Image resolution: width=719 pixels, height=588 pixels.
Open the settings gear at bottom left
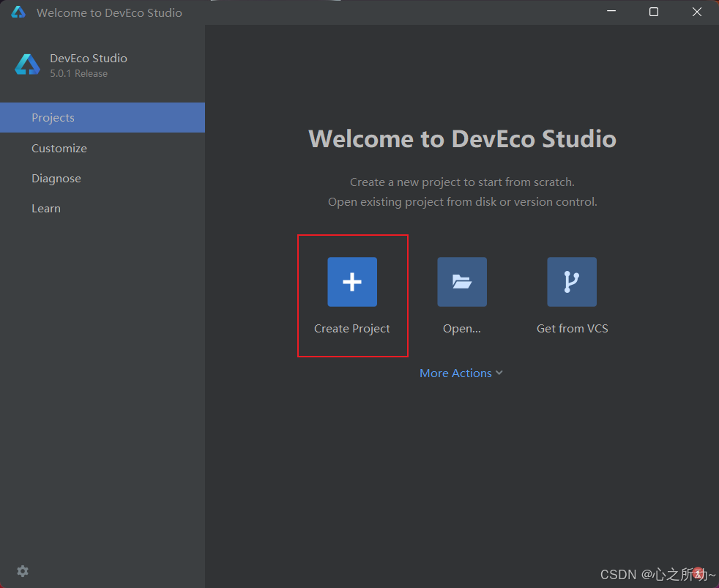[x=22, y=571]
